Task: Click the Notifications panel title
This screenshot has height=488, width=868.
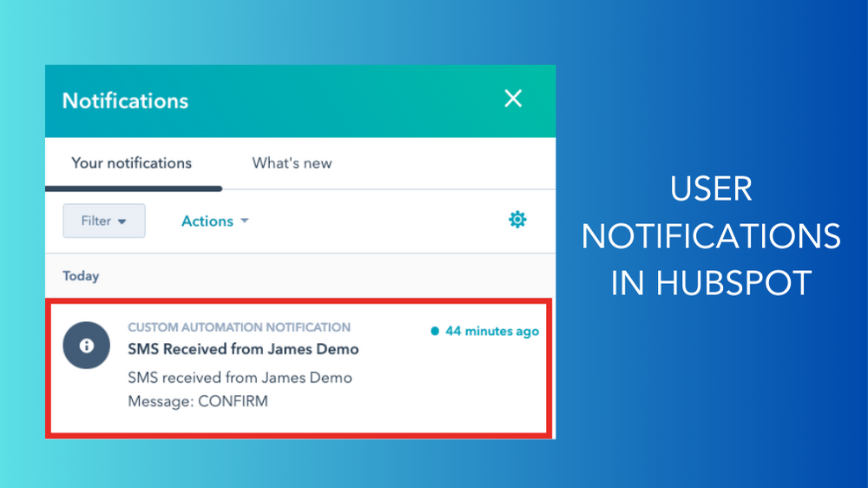Action: click(125, 101)
